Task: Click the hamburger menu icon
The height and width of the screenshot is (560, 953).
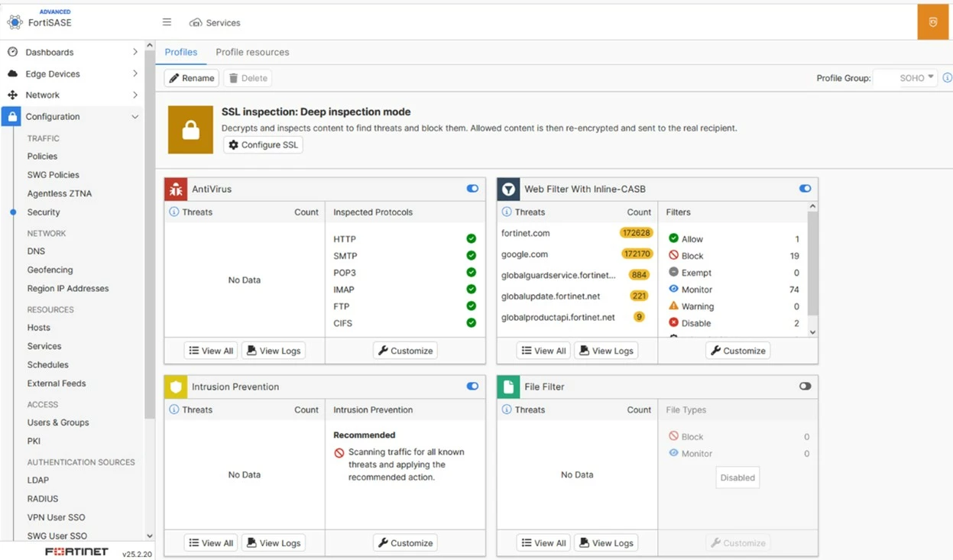Action: point(167,22)
